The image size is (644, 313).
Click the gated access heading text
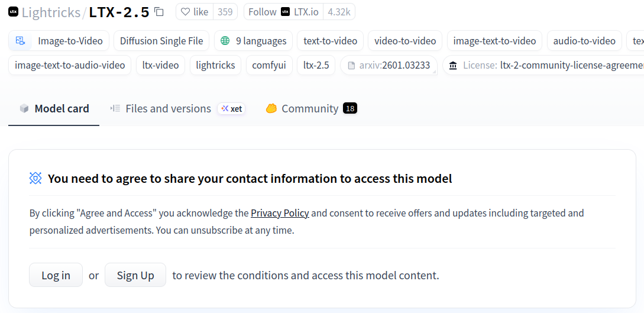(x=250, y=179)
